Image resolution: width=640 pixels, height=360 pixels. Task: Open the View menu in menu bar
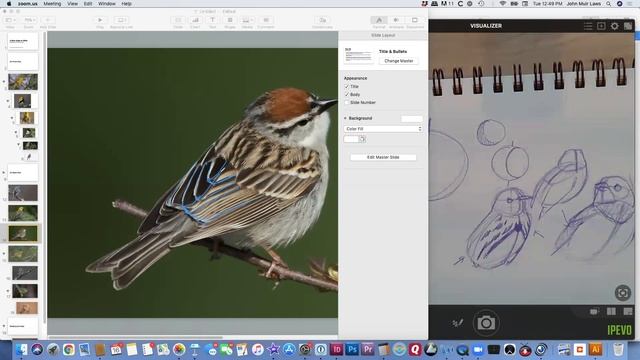tap(72, 4)
